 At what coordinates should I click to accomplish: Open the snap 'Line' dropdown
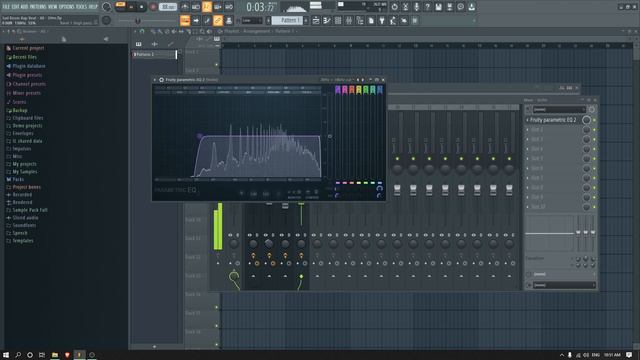coord(251,20)
